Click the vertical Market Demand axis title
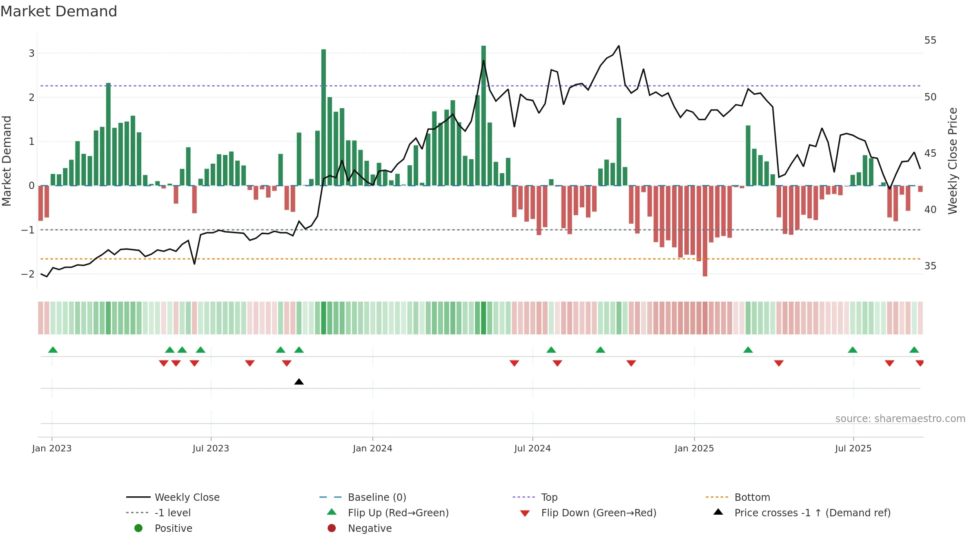The width and height of the screenshot is (980, 551). point(7,161)
